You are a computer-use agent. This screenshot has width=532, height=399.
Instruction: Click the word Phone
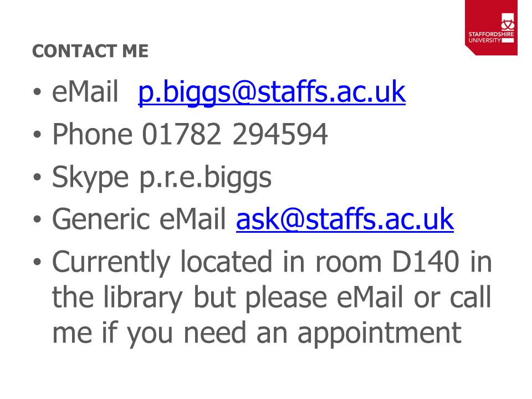click(x=92, y=134)
